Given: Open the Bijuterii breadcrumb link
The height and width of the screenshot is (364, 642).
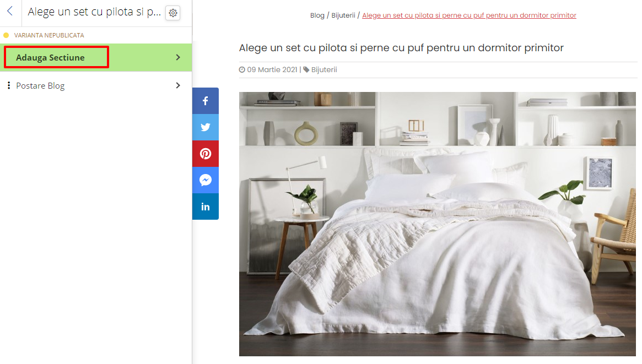Looking at the screenshot, I should pyautogui.click(x=343, y=15).
